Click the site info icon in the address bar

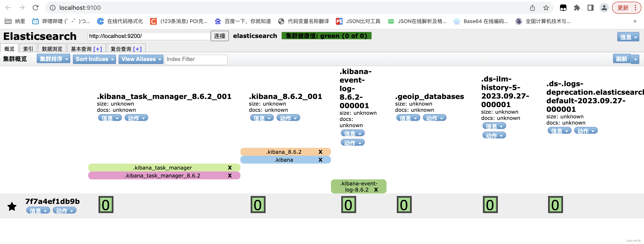pos(53,8)
